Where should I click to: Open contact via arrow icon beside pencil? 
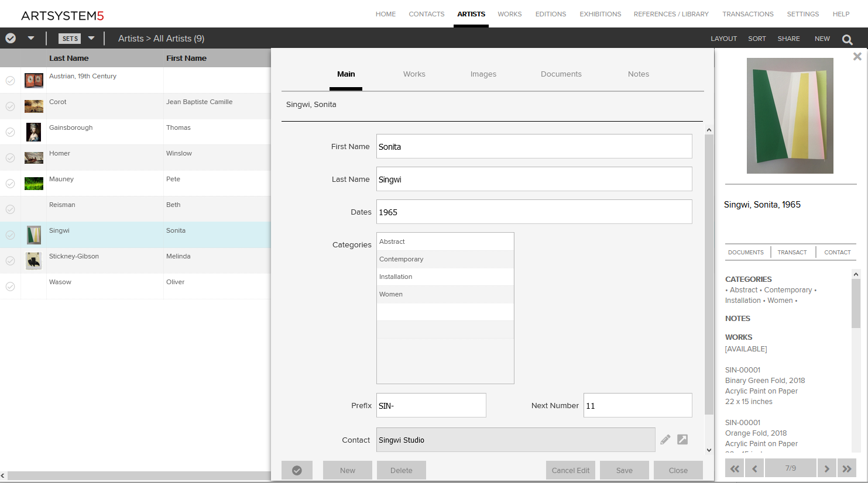tap(682, 440)
